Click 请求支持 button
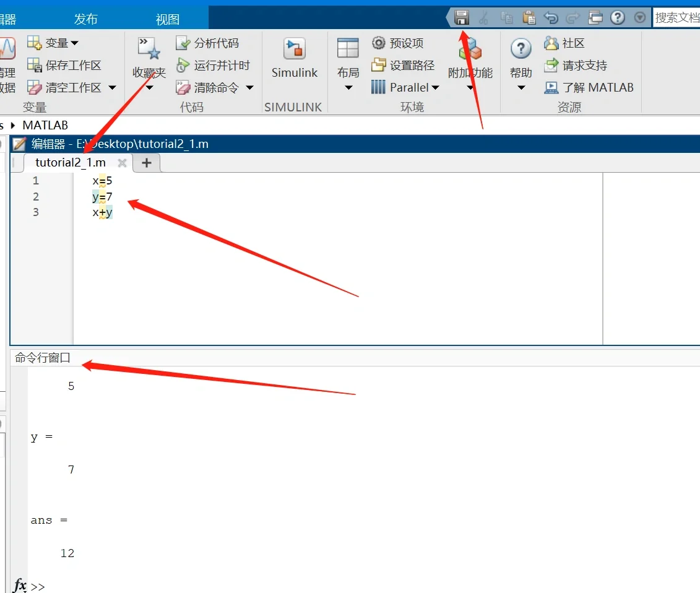This screenshot has width=700, height=593. coord(576,65)
